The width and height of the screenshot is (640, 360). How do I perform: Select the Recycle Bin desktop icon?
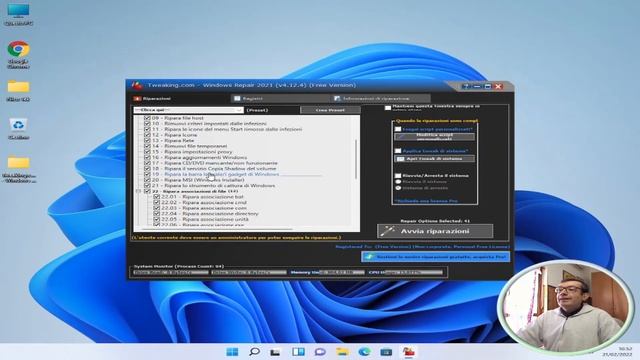pyautogui.click(x=18, y=128)
